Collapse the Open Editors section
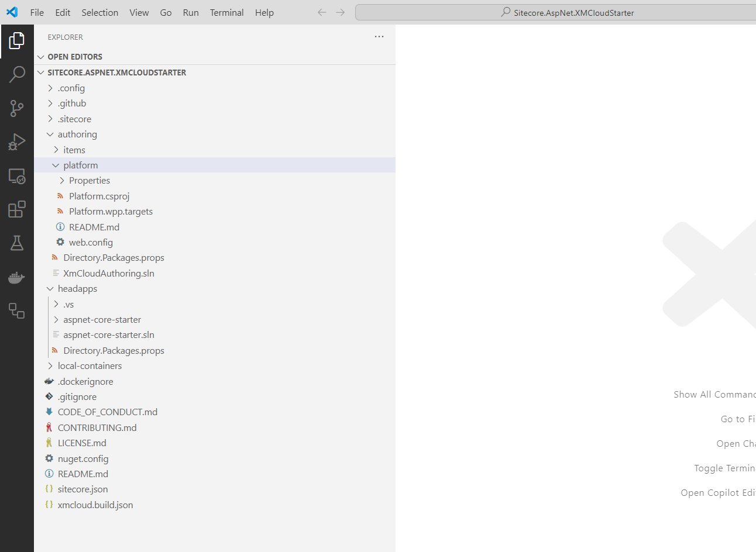Image resolution: width=756 pixels, height=552 pixels. click(x=74, y=57)
